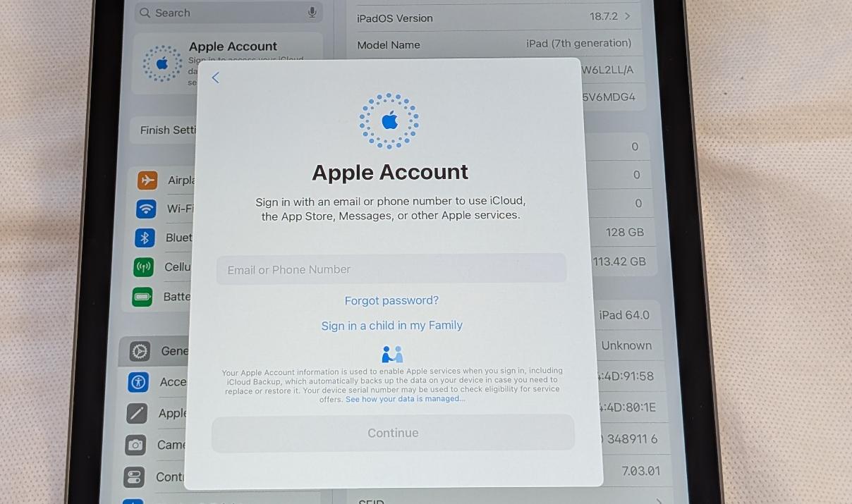
Task: Tap the magnifying glass search icon
Action: pos(145,13)
